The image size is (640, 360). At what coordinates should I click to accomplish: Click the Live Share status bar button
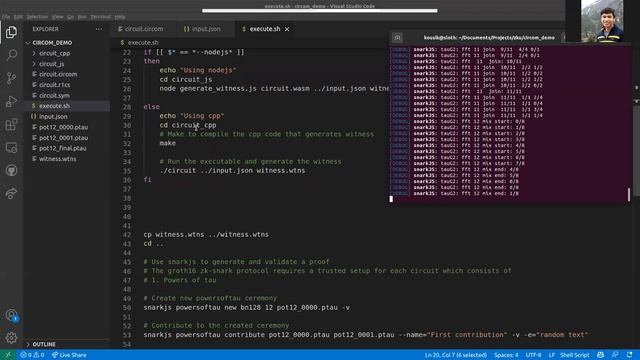coord(69,355)
